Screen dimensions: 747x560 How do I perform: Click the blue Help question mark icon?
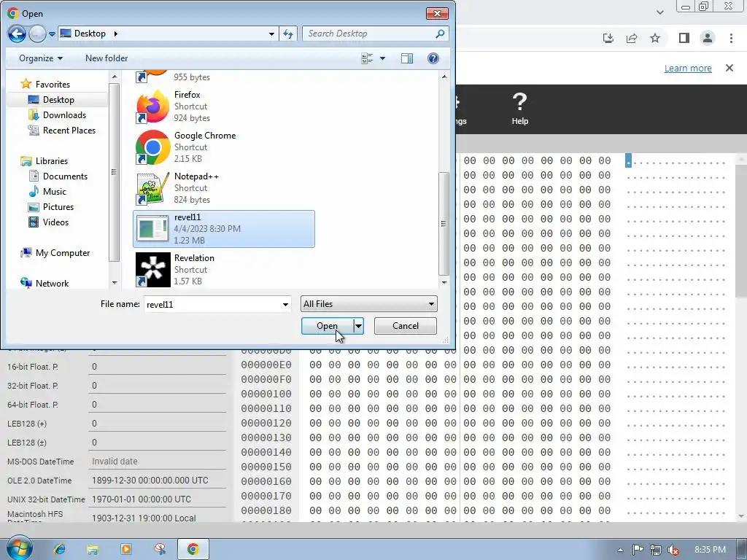433,58
